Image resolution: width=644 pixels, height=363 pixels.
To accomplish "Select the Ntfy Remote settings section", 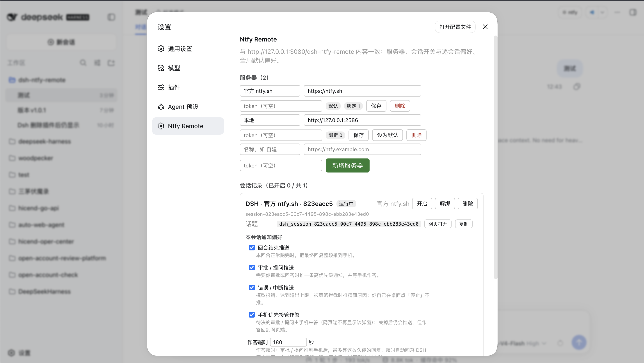I will [x=188, y=126].
